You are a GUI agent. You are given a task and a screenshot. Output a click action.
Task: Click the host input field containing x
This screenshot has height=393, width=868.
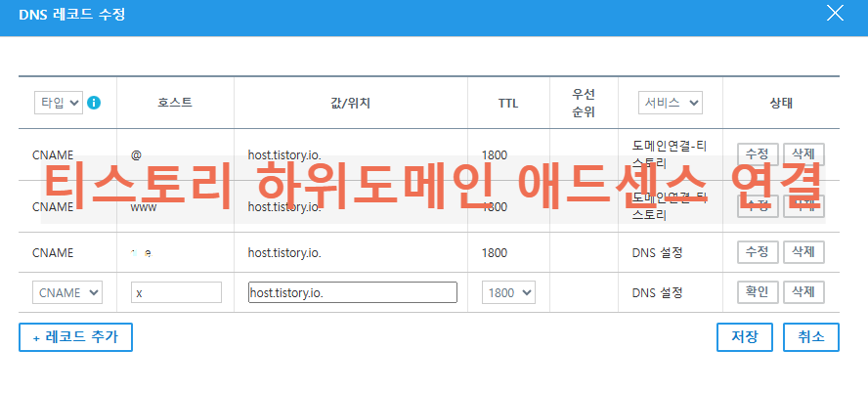point(177,292)
